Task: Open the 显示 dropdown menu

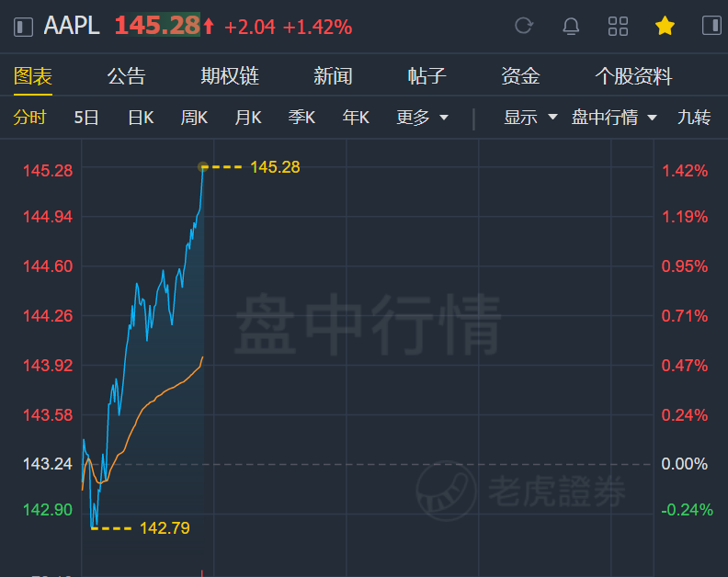Action: click(531, 118)
